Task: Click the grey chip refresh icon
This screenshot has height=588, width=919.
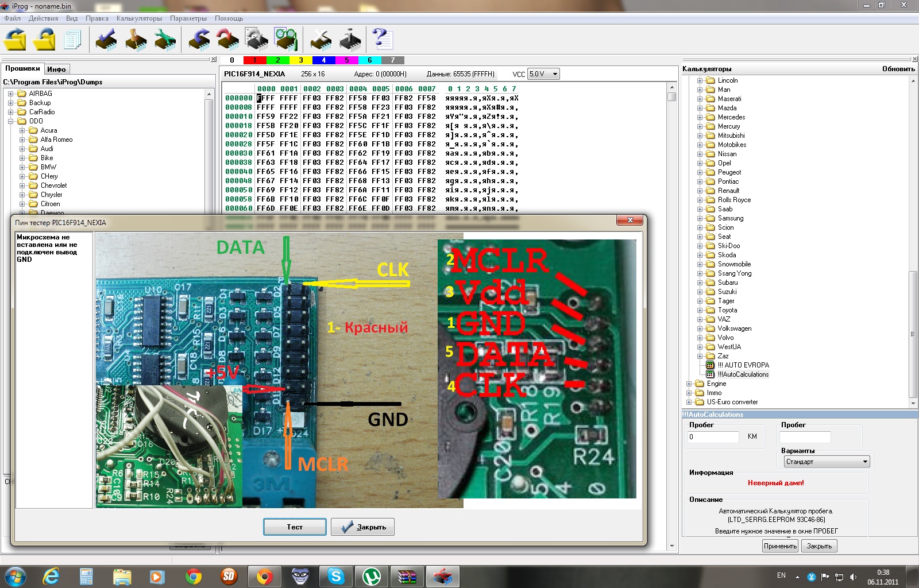Action: pos(257,40)
